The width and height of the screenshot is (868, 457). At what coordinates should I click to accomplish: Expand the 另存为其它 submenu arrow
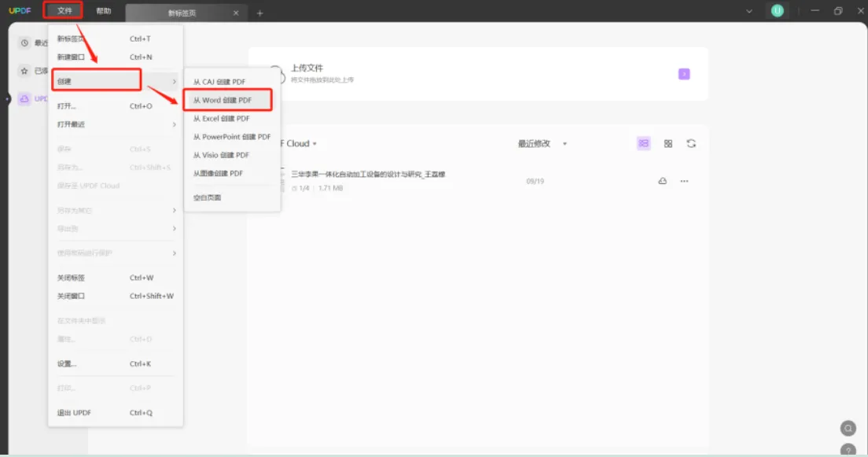[x=174, y=211]
